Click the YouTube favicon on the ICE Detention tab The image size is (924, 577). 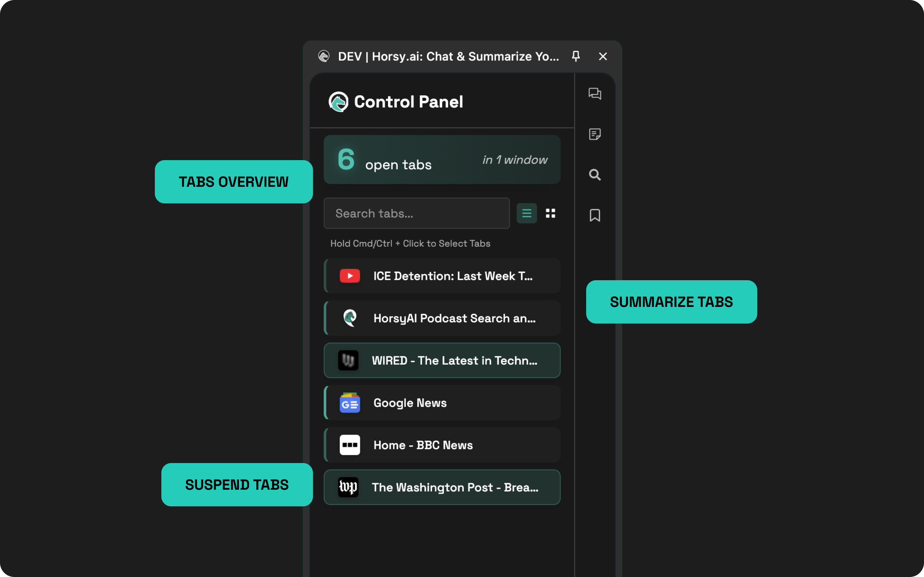click(349, 276)
